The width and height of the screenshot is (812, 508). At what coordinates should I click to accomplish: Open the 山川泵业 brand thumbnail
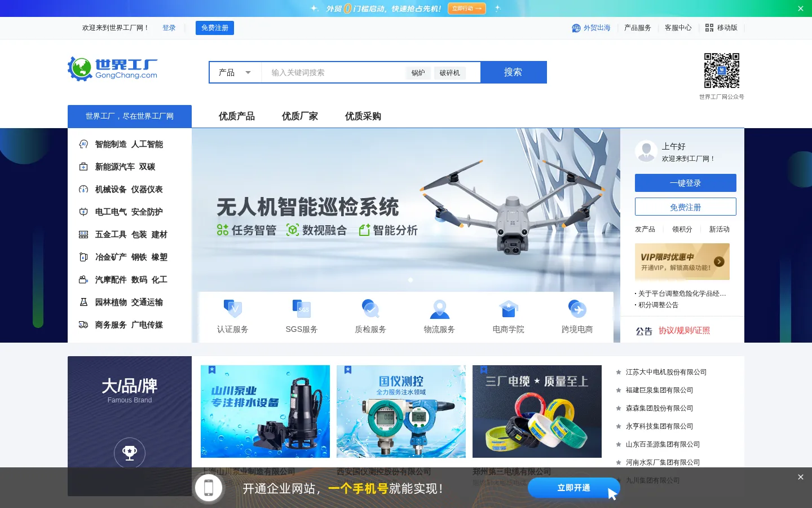(x=265, y=411)
